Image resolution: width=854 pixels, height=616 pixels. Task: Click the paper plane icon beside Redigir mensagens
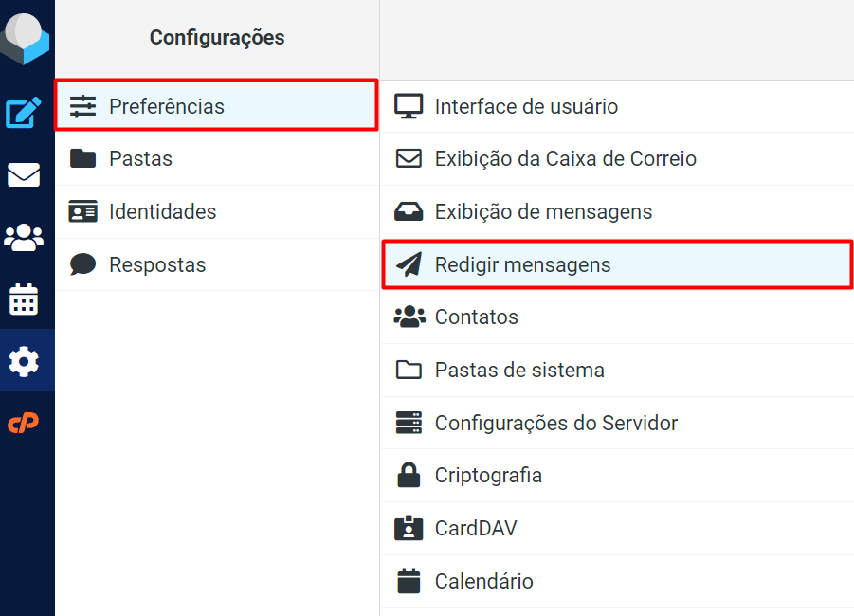[x=409, y=264]
